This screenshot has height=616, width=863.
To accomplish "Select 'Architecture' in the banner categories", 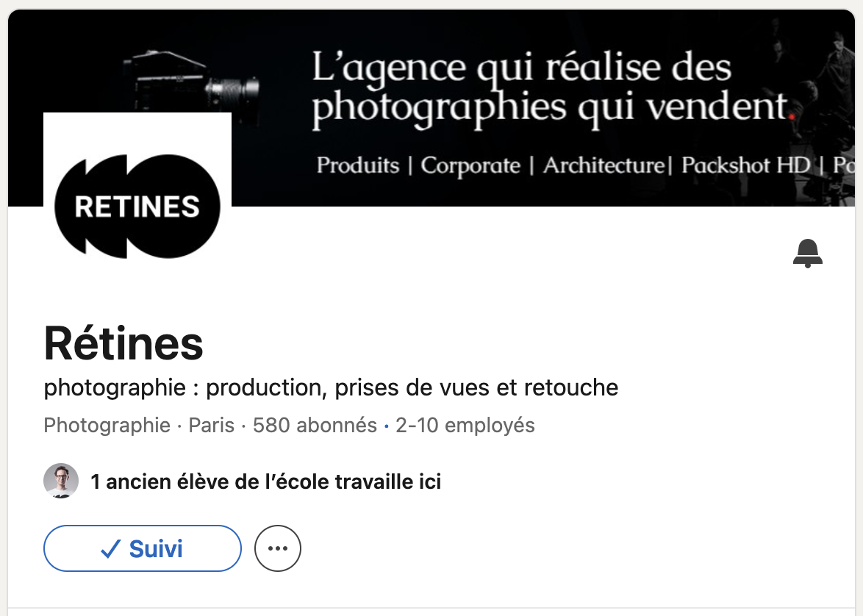I will click(x=603, y=165).
